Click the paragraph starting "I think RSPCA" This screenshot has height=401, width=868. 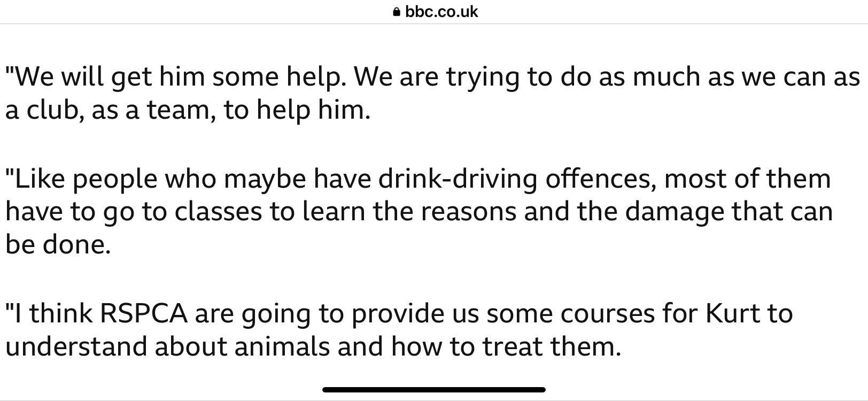click(x=399, y=330)
